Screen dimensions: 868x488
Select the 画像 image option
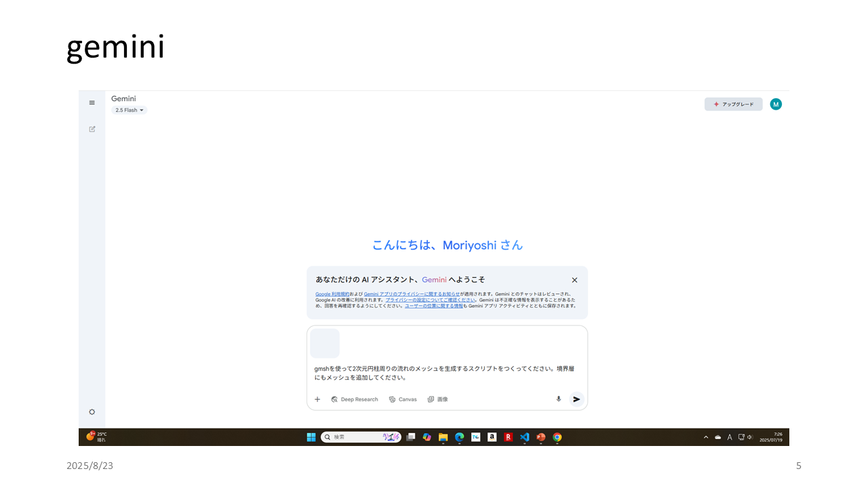point(437,399)
